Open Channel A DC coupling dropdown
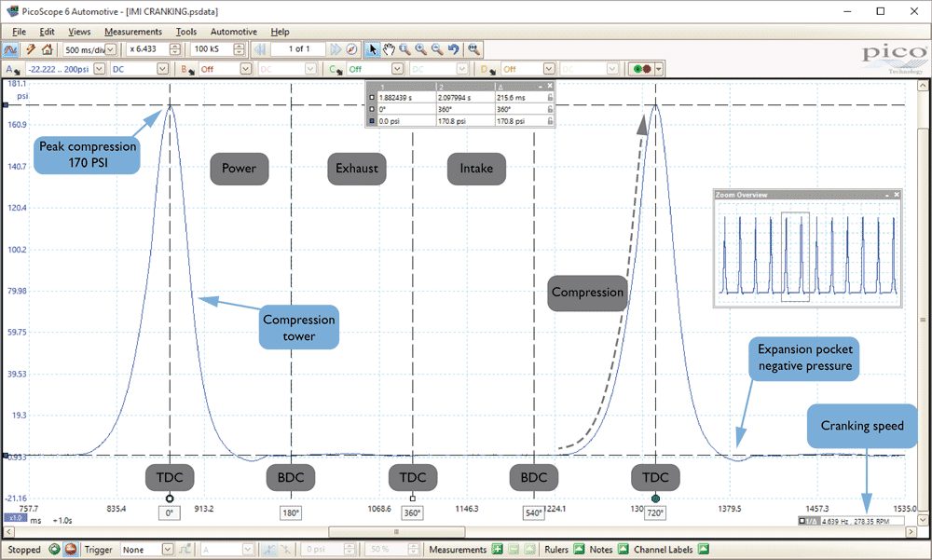The image size is (932, 560). (162, 70)
